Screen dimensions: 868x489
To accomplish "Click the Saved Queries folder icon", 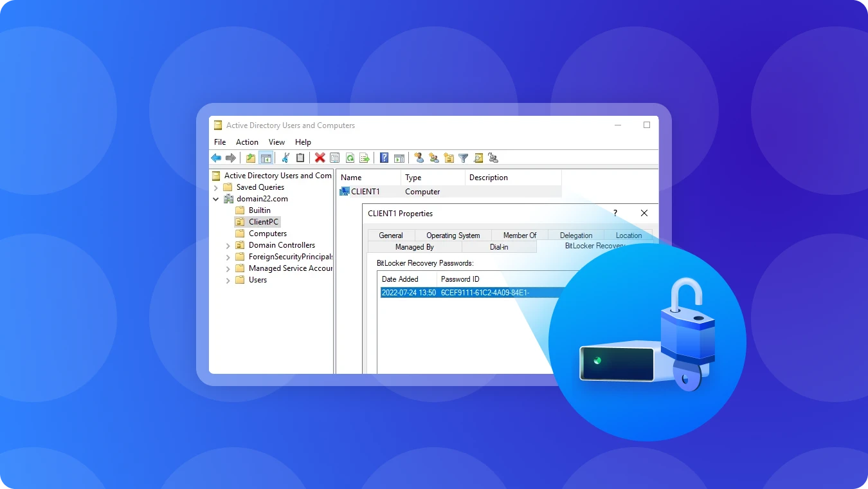I will (x=228, y=187).
